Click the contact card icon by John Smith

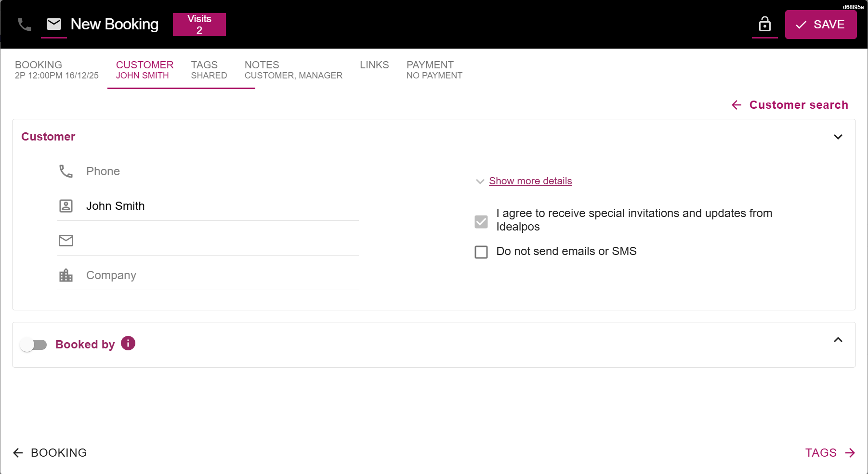66,206
